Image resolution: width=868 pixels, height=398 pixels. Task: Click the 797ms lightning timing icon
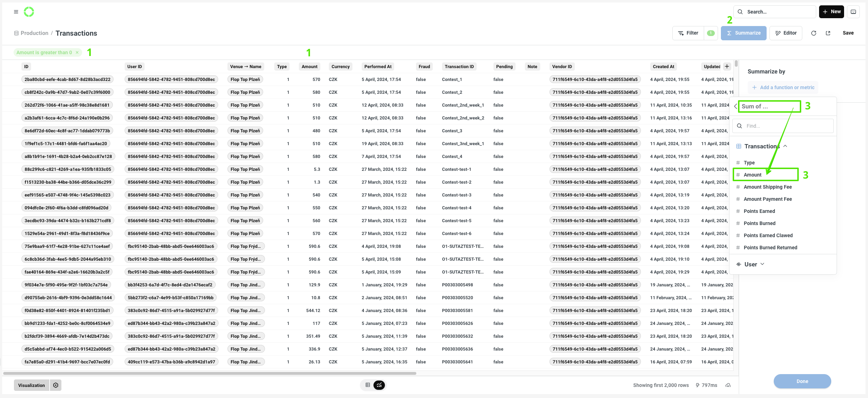[x=697, y=385]
